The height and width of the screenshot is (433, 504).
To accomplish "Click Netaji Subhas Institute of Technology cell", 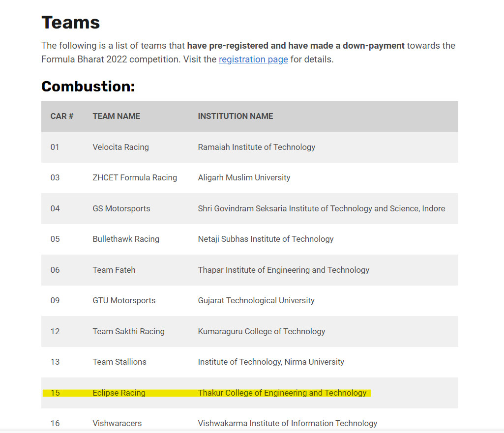I will tap(266, 239).
